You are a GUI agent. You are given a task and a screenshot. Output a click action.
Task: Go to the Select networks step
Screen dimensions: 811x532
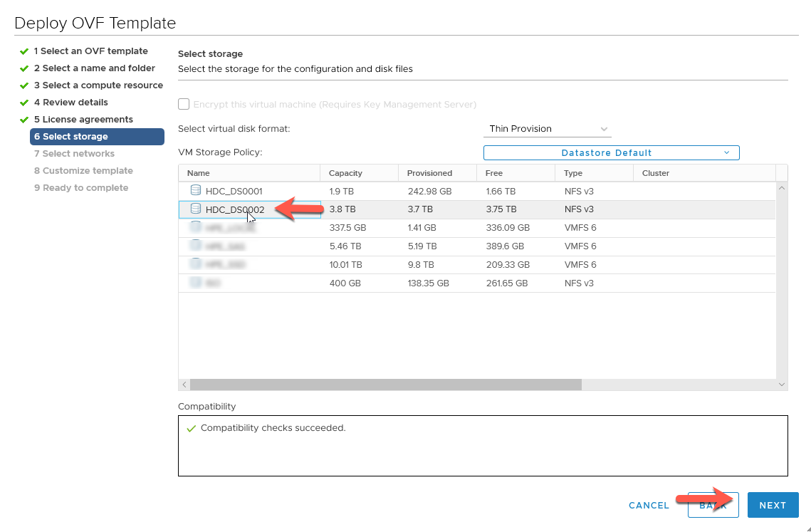[x=74, y=153]
